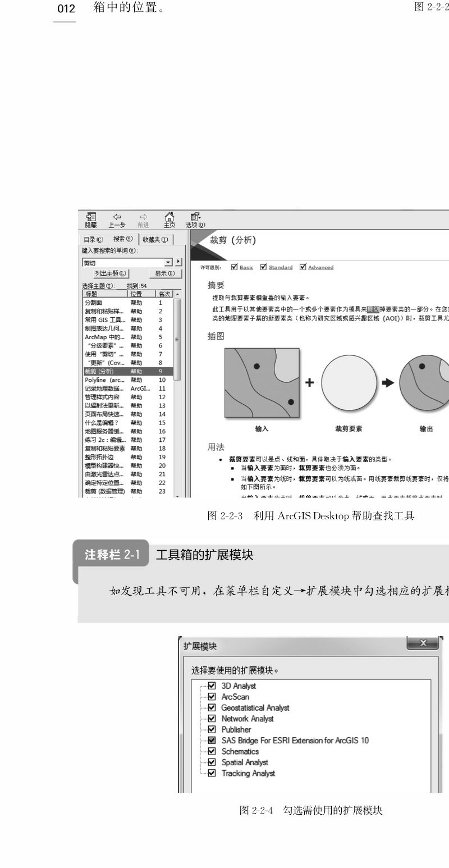Select the 地图服务器缓... topic row
This screenshot has width=449, height=868.
128,431
